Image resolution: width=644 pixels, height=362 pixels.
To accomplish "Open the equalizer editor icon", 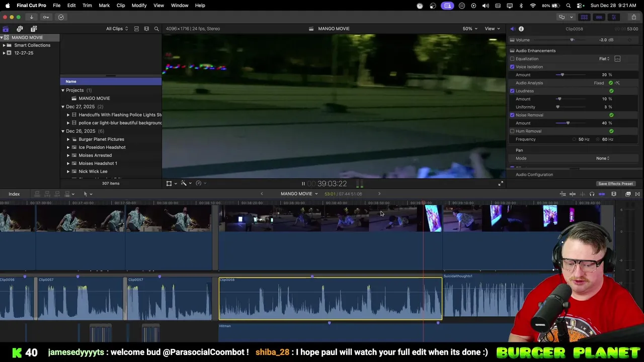I will [x=617, y=59].
